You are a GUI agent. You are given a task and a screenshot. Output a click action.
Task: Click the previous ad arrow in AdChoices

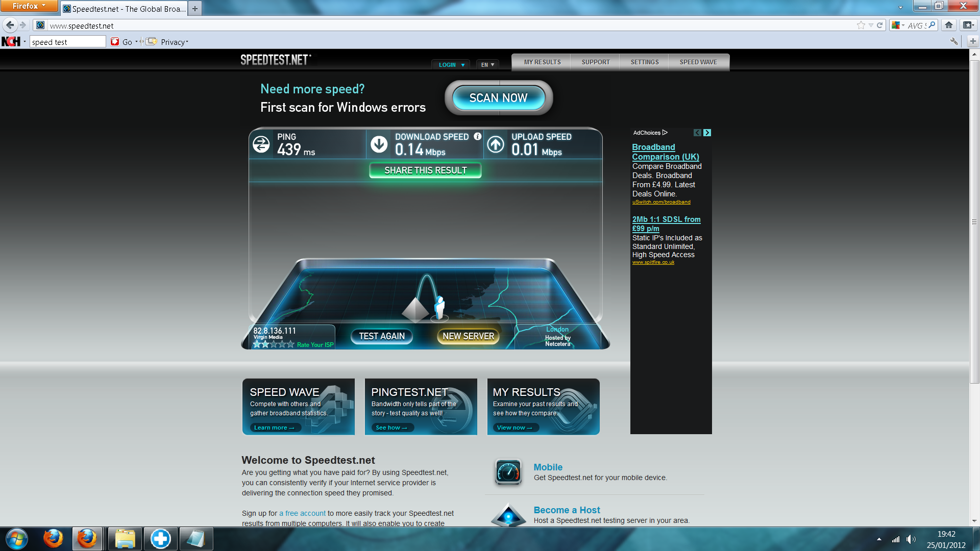pyautogui.click(x=697, y=133)
